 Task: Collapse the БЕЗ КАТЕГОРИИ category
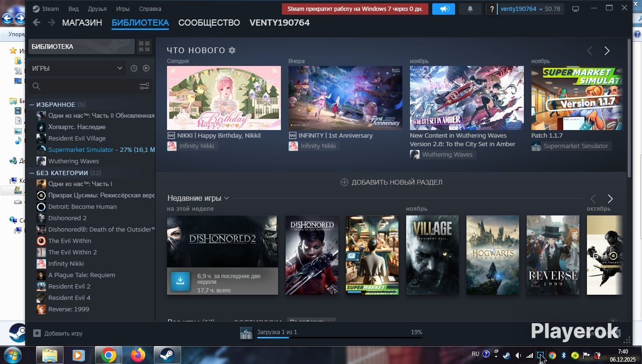tap(32, 173)
